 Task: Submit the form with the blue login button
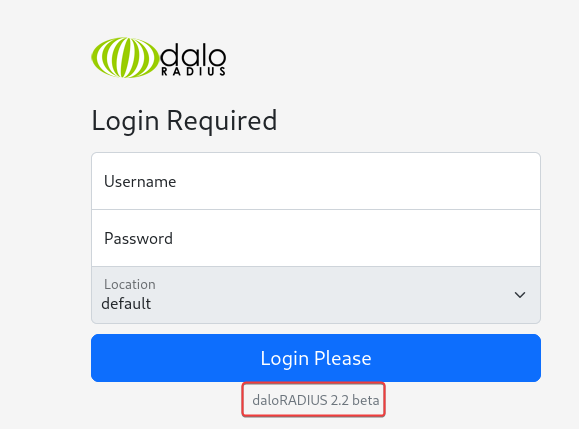(x=316, y=358)
